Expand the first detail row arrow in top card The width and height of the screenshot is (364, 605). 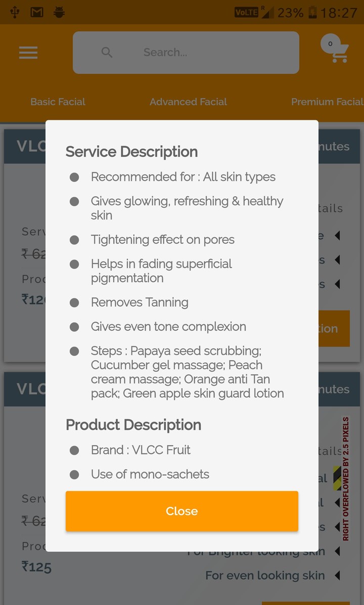(x=337, y=235)
